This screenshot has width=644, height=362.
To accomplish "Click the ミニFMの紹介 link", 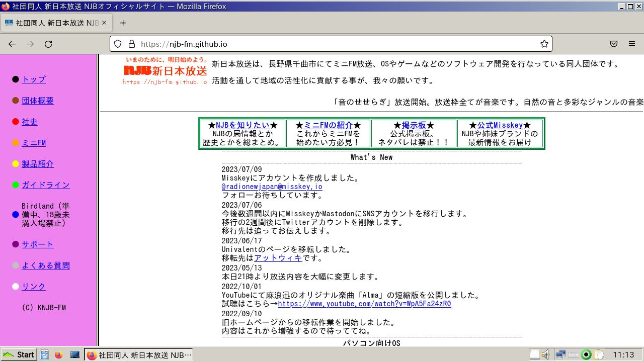I will coord(328,125).
